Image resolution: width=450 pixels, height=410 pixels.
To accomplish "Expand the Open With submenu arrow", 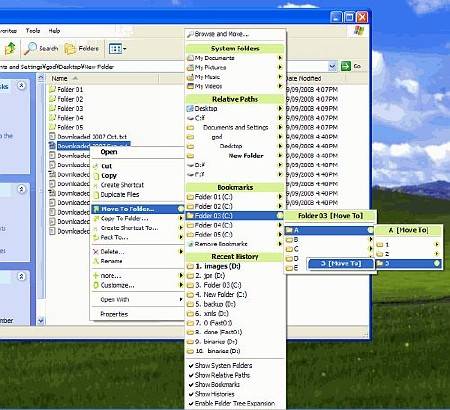I will tap(181, 299).
